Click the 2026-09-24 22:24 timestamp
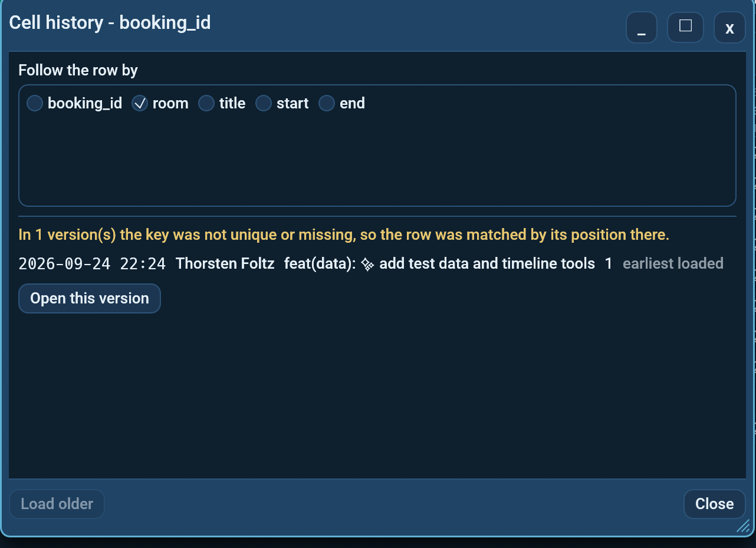This screenshot has height=548, width=756. [x=93, y=263]
